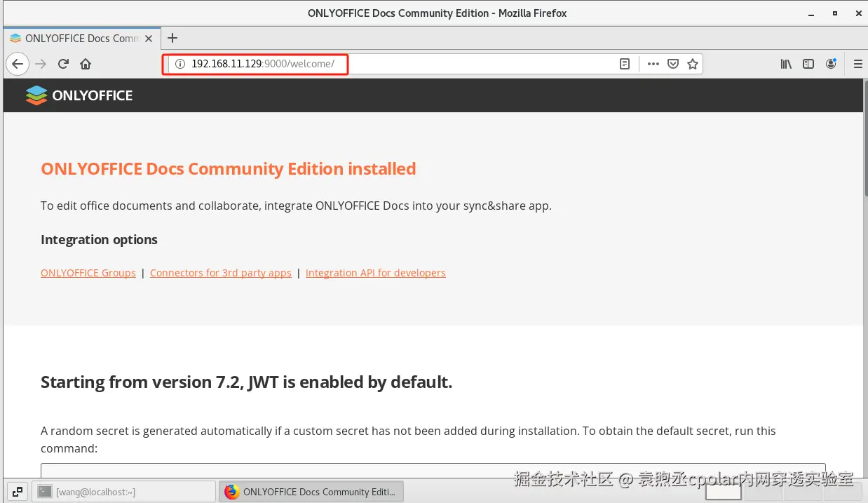
Task: Click "Starting from version 7.2" heading
Action: (x=246, y=382)
